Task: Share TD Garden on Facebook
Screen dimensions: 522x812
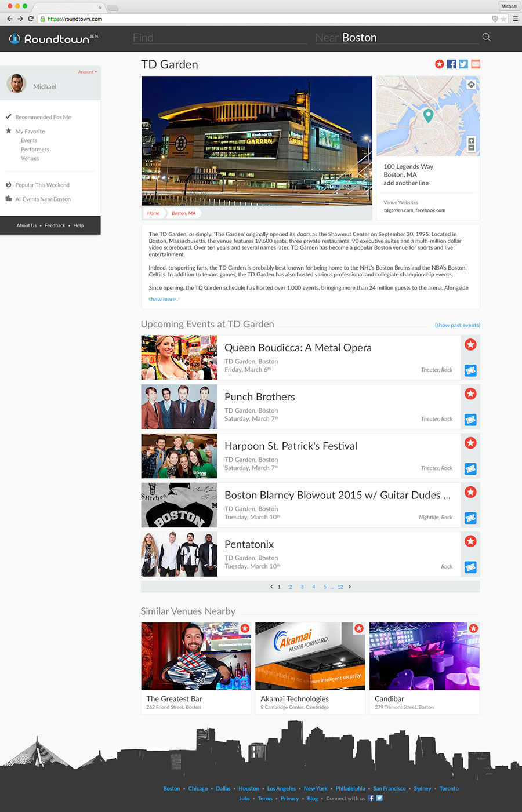Action: pos(451,64)
